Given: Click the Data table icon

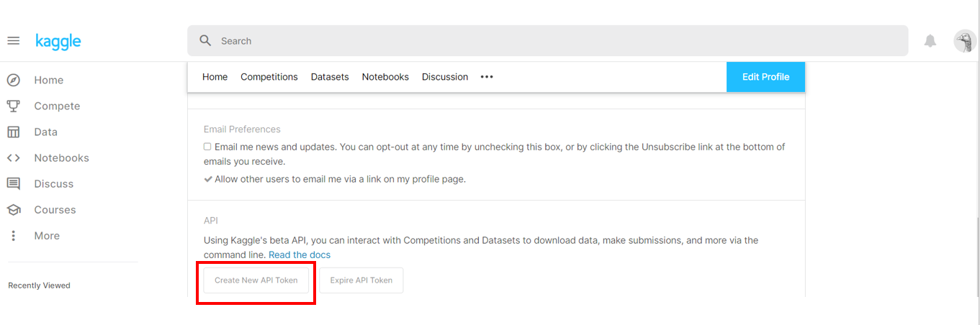Looking at the screenshot, I should (x=13, y=132).
